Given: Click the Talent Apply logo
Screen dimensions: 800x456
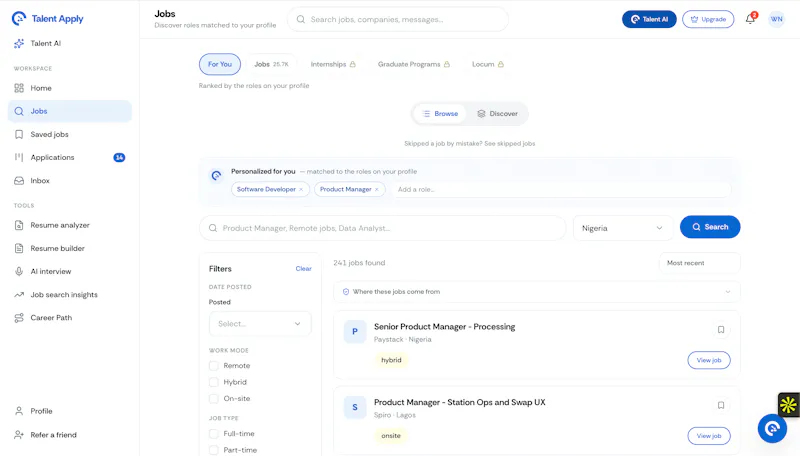Looking at the screenshot, I should (47, 18).
